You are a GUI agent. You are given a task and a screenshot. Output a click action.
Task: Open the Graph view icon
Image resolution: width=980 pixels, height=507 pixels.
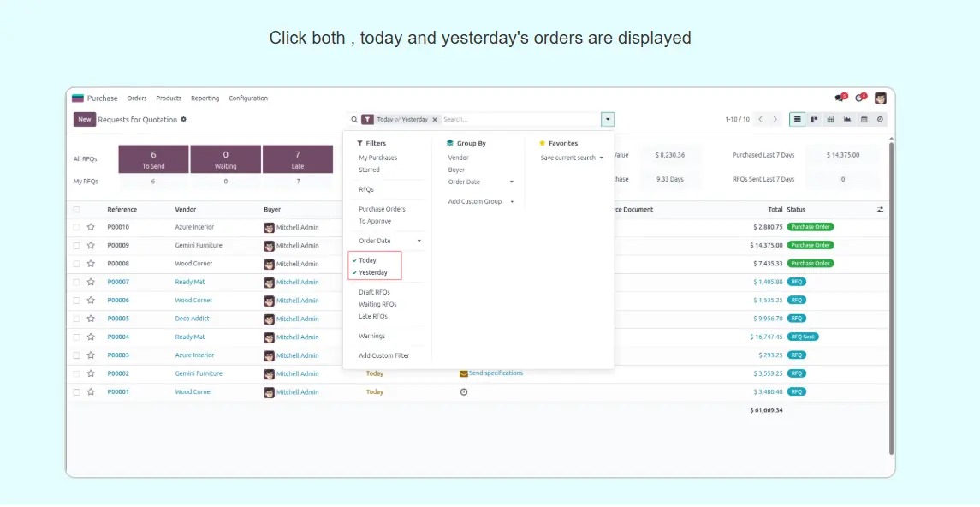pos(847,120)
